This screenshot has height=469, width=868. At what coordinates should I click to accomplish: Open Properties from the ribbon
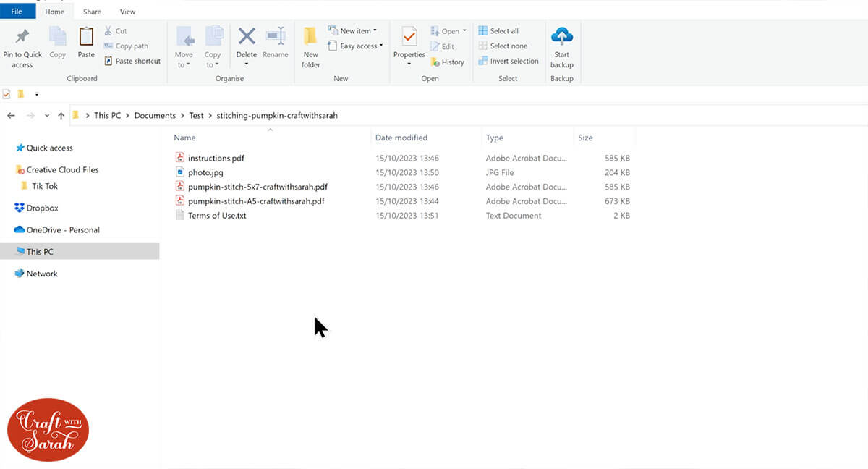[x=409, y=38]
